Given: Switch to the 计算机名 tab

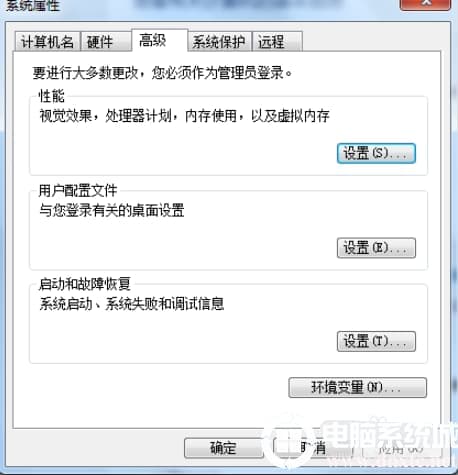Looking at the screenshot, I should tap(47, 42).
